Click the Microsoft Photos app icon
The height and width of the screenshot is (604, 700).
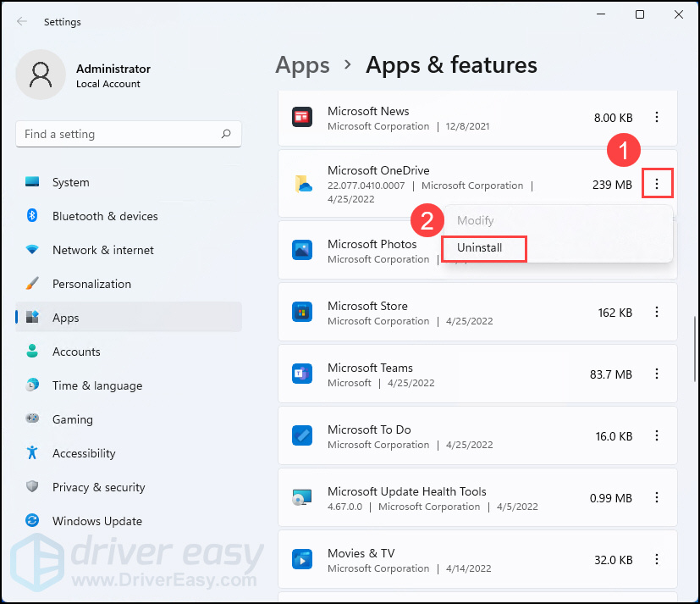pos(302,250)
